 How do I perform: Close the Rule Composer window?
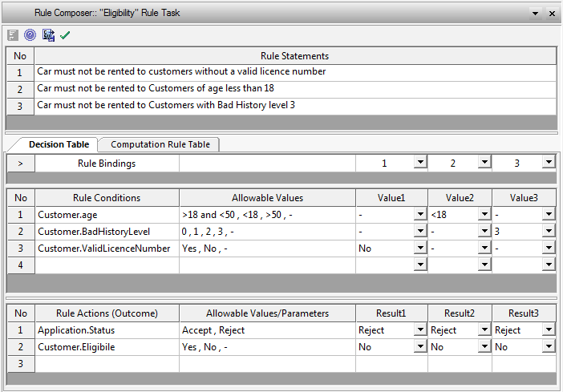pos(552,14)
